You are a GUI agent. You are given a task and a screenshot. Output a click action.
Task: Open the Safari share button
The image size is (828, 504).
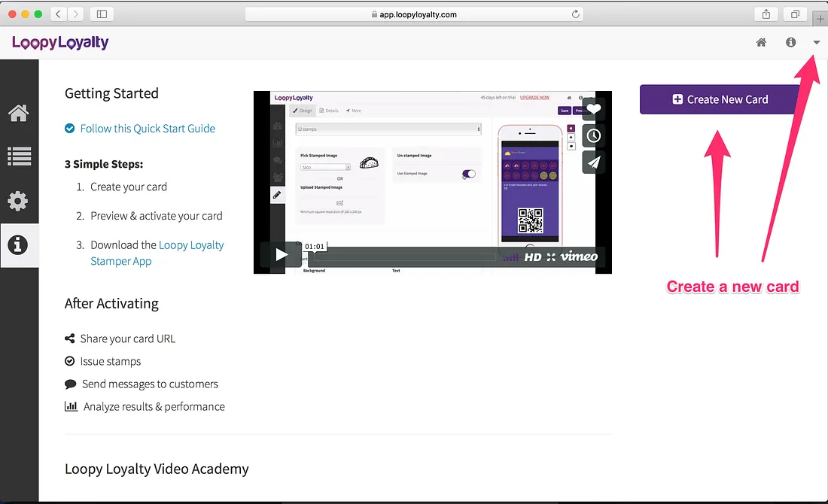tap(766, 14)
